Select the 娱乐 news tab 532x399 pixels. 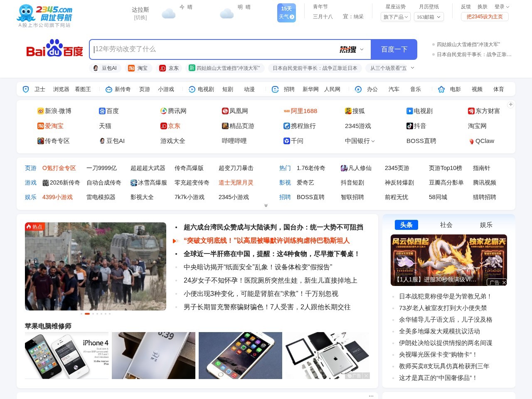486,225
